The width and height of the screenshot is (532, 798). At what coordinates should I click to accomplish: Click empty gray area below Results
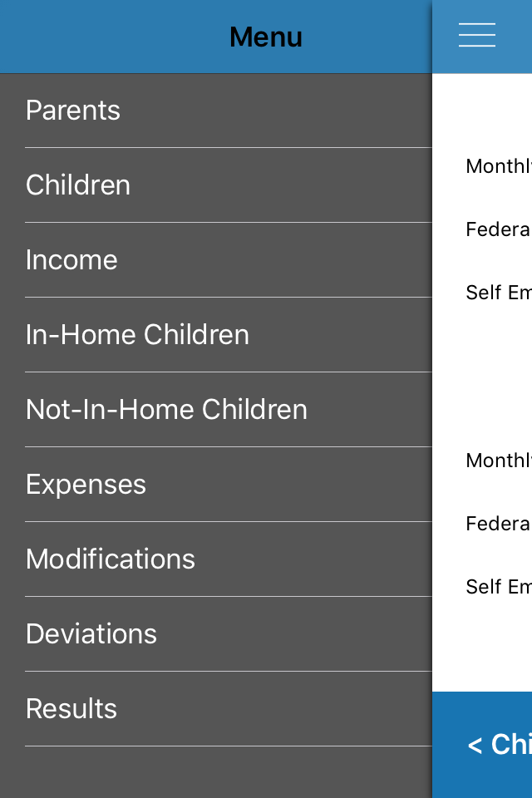click(x=216, y=772)
